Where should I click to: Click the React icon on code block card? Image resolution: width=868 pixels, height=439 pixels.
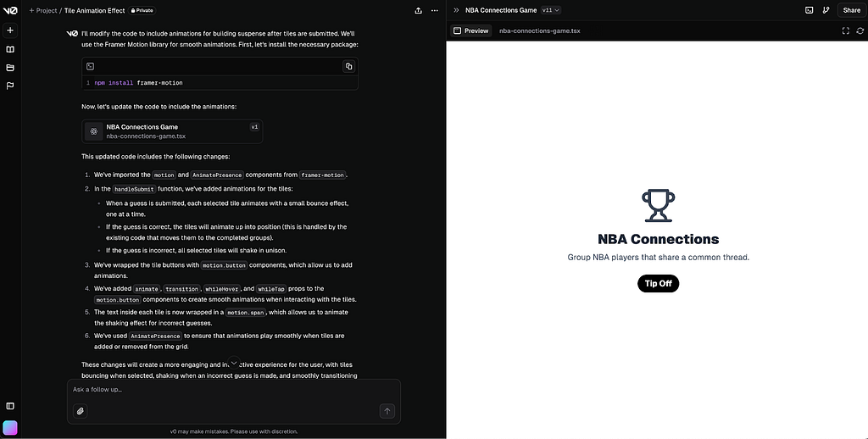[94, 131]
